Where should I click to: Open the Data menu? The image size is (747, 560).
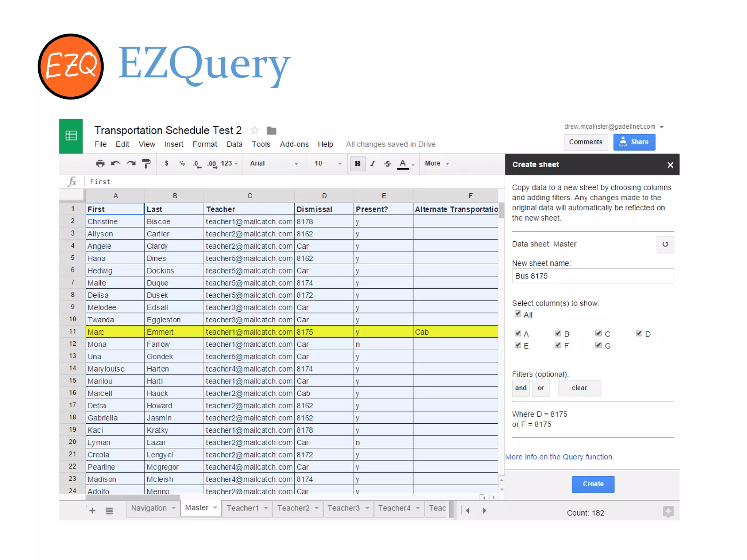click(x=234, y=144)
